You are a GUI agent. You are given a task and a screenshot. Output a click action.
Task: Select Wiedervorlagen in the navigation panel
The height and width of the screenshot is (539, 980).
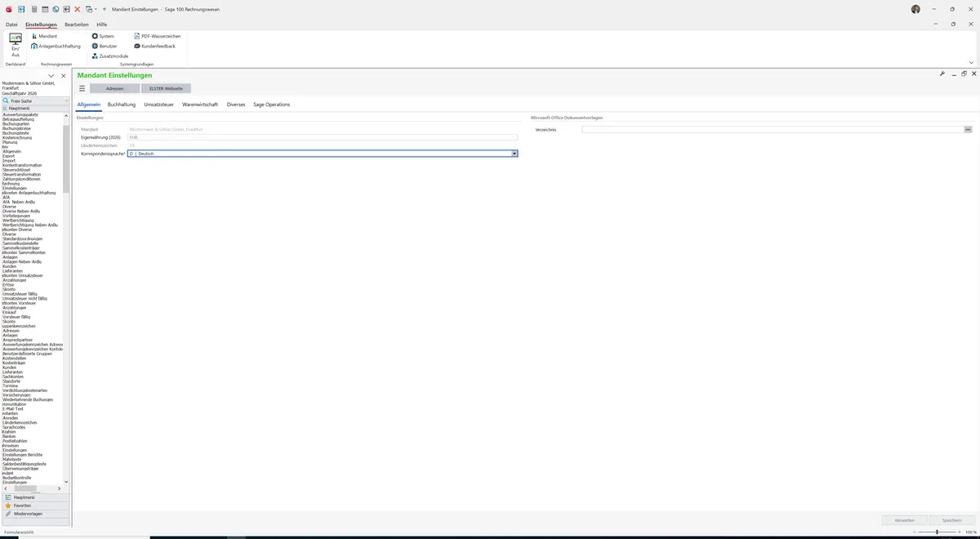pyautogui.click(x=35, y=514)
